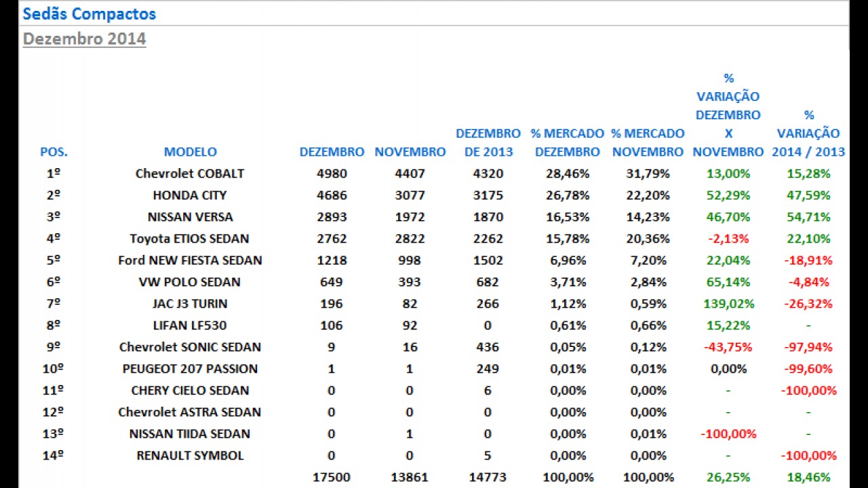Click the '47,59%' variation cell
Screen dimensions: 868x488
808,195
